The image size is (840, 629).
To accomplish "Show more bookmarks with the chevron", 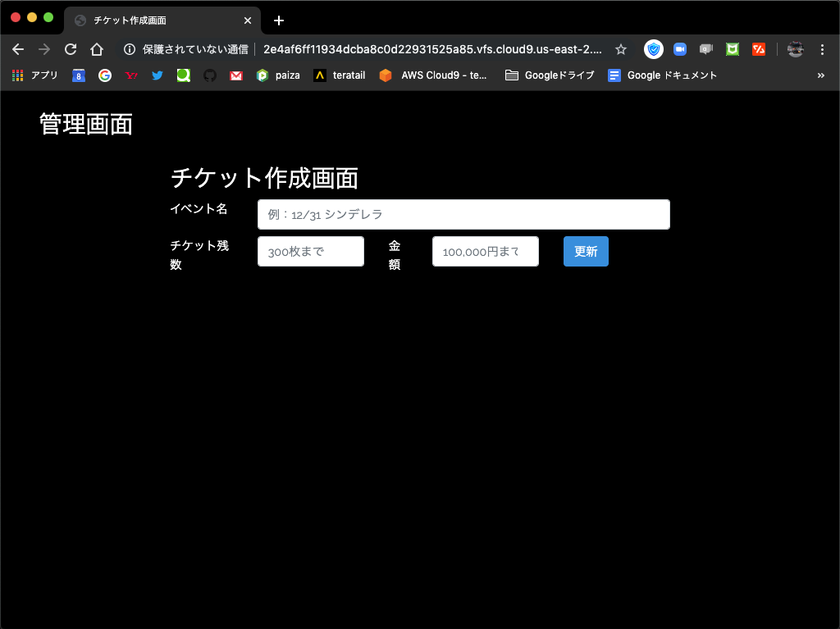I will [x=820, y=75].
